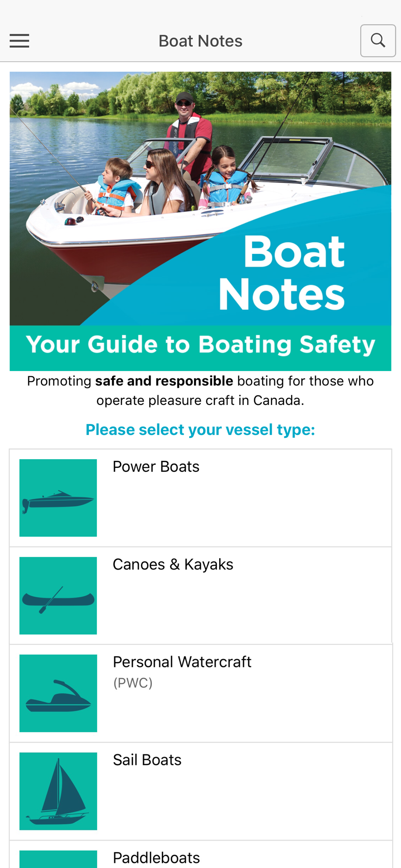Tap the bold "safe and responsible" text
401x868 pixels.
(x=164, y=381)
